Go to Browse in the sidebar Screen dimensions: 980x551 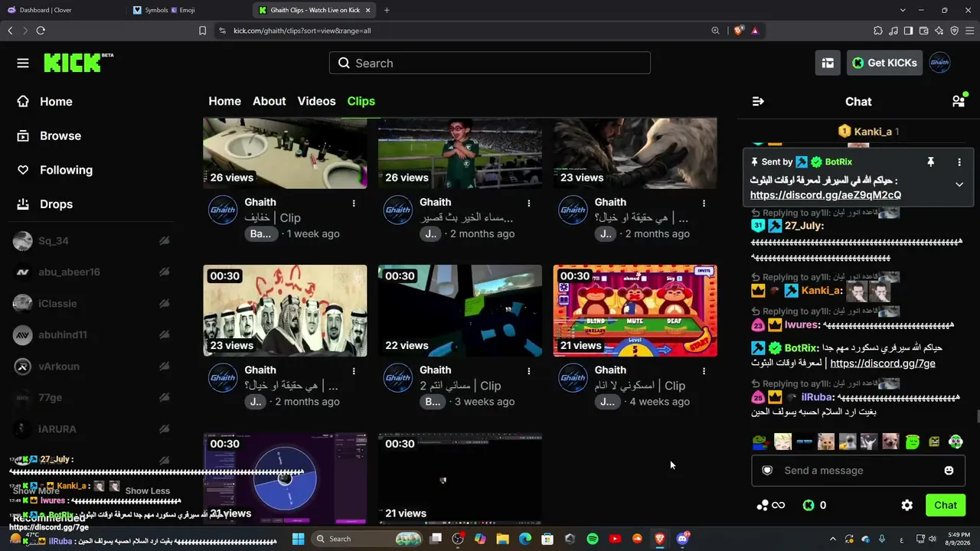click(60, 136)
